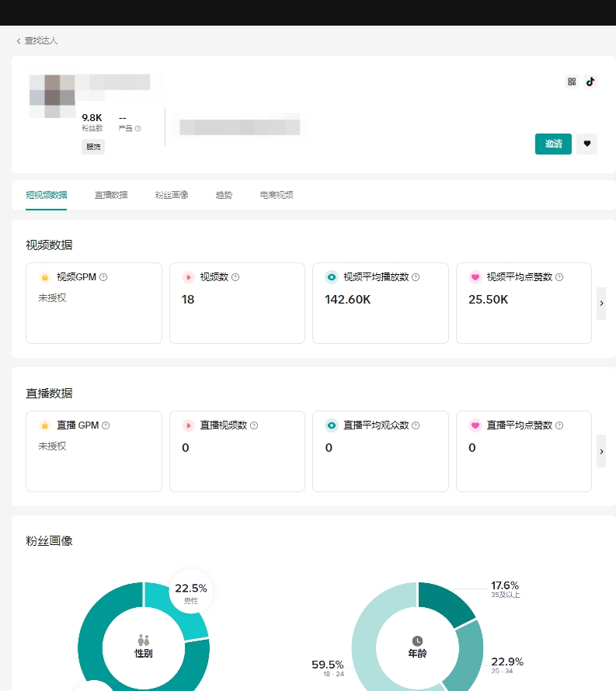The image size is (616, 691).
Task: Select the 短视频数据 tab
Action: [x=47, y=195]
